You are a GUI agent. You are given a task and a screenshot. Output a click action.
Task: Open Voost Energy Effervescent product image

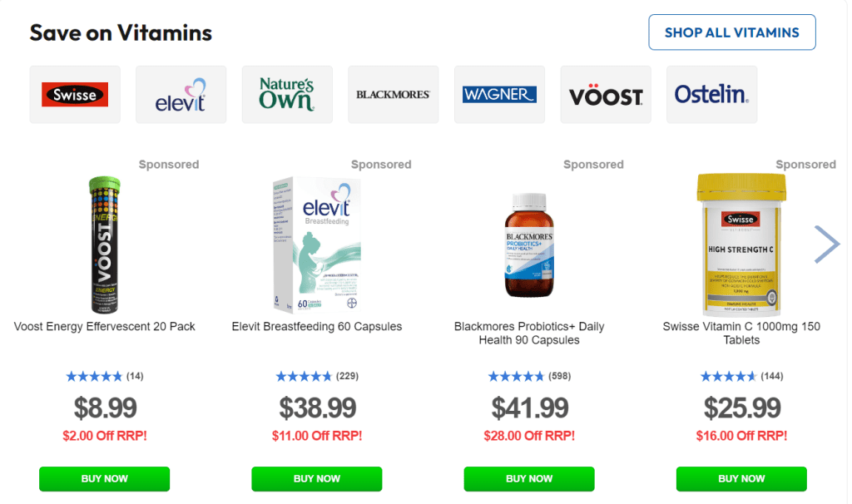105,245
